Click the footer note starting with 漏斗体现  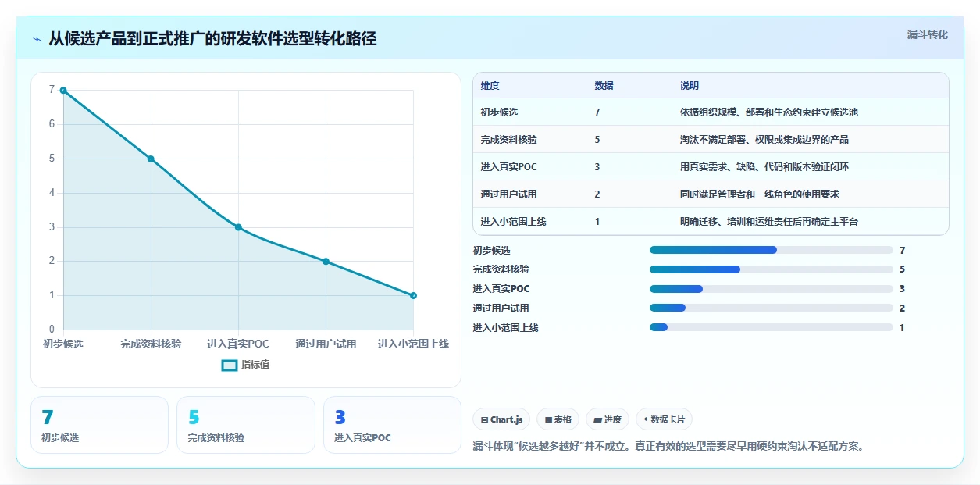coord(668,447)
